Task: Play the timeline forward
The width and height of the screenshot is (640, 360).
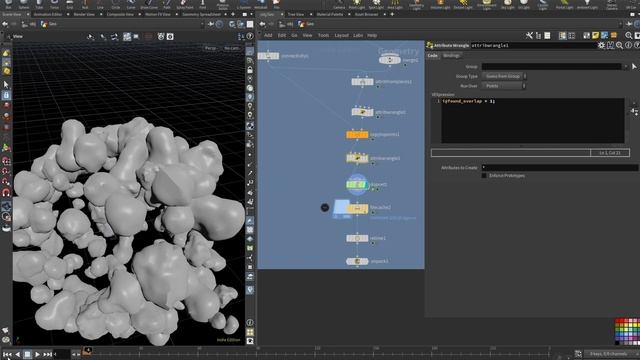Action: (x=37, y=354)
